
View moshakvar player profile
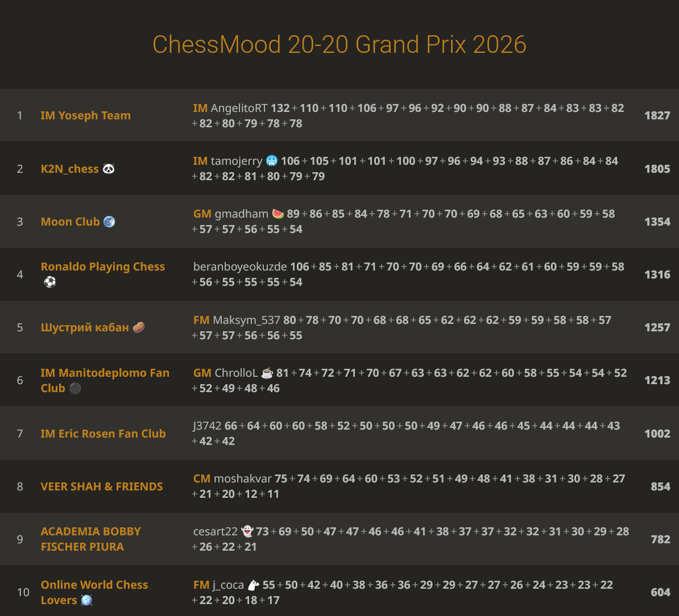coord(242,478)
